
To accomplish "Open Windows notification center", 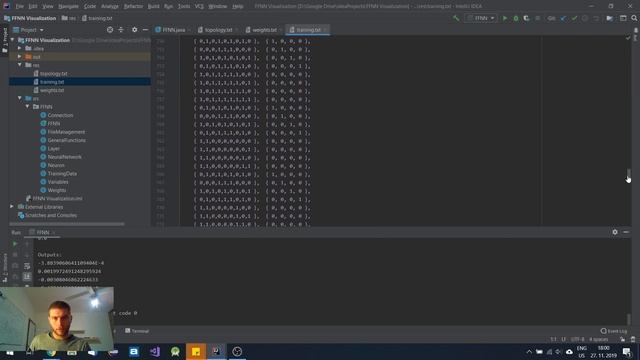I will [x=627, y=351].
